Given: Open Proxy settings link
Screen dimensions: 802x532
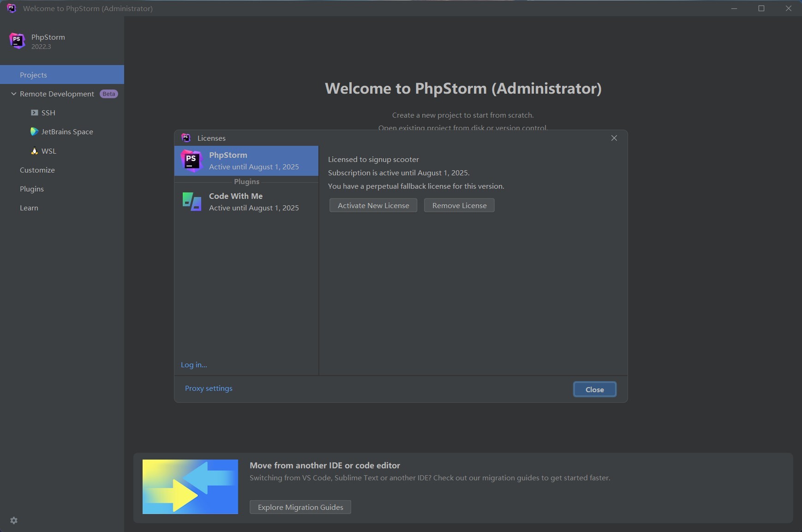Looking at the screenshot, I should [209, 388].
